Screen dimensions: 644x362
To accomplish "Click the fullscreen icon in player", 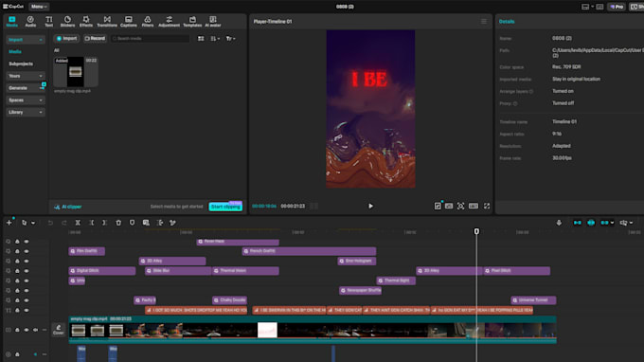I will coord(487,206).
